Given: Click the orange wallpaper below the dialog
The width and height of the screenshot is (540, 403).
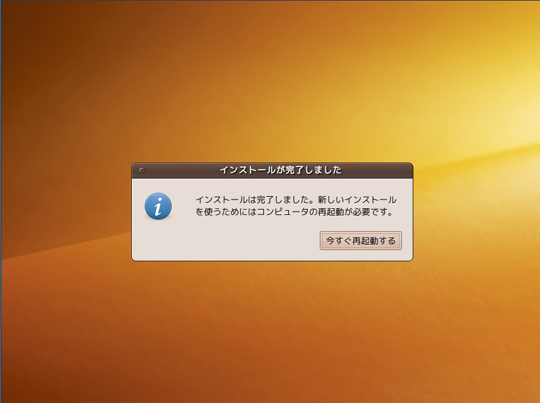Looking at the screenshot, I should (272, 327).
